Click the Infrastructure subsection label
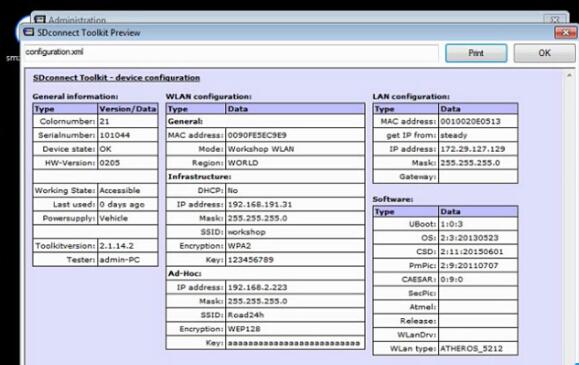Screen dimensions: 579x365 coord(199,177)
